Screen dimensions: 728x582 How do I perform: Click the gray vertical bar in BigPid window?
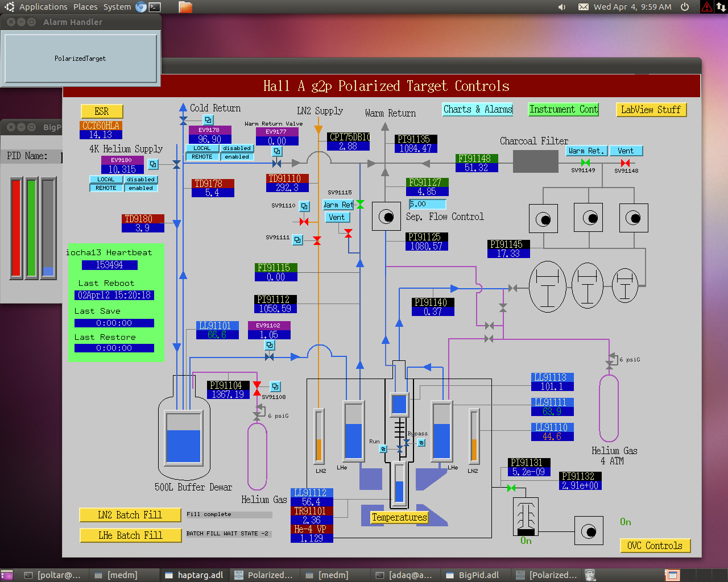48,228
